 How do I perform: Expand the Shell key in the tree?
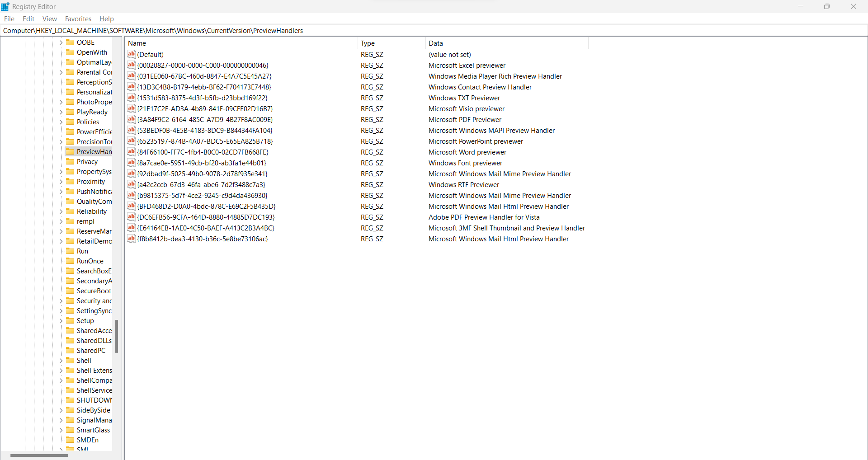click(x=61, y=360)
